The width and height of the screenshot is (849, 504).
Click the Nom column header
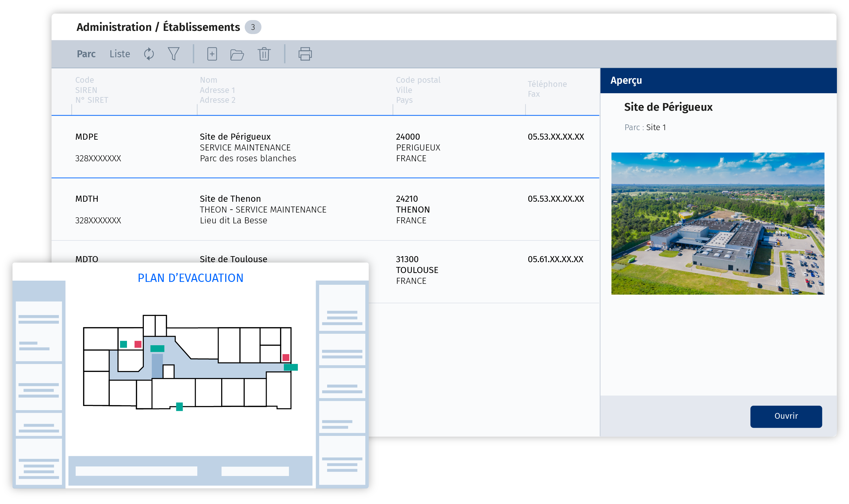pos(208,80)
